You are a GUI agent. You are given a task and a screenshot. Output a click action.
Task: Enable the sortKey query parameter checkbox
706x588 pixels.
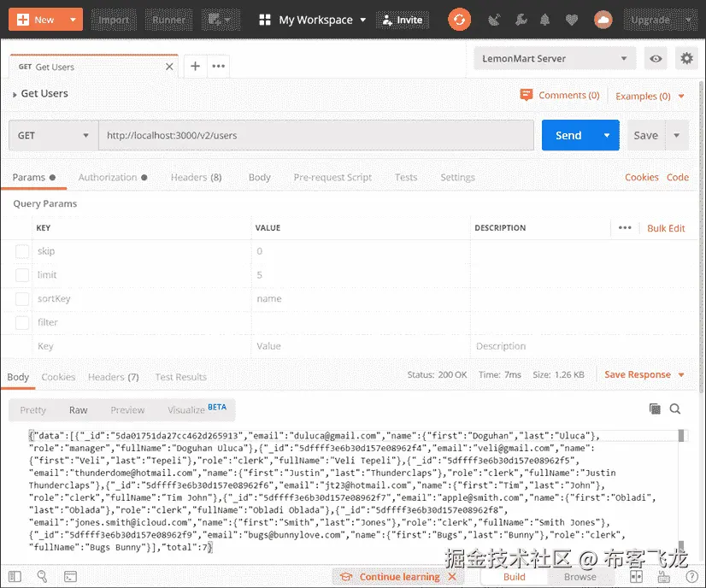[x=22, y=299]
